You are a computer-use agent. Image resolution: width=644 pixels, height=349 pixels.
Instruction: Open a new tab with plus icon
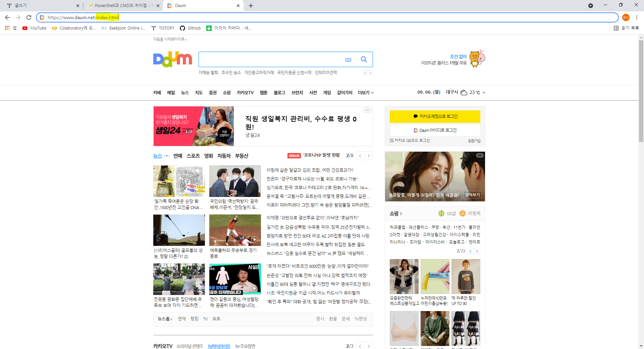point(251,6)
